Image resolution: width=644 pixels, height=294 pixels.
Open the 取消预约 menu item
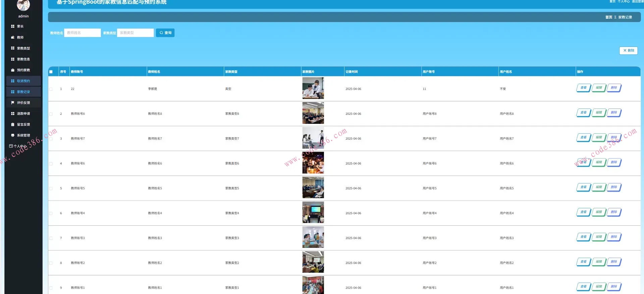23,81
